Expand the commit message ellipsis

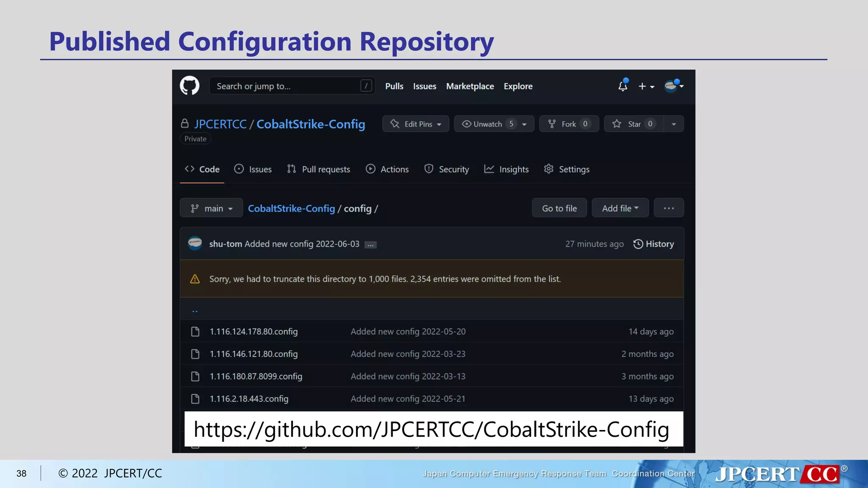pyautogui.click(x=370, y=245)
